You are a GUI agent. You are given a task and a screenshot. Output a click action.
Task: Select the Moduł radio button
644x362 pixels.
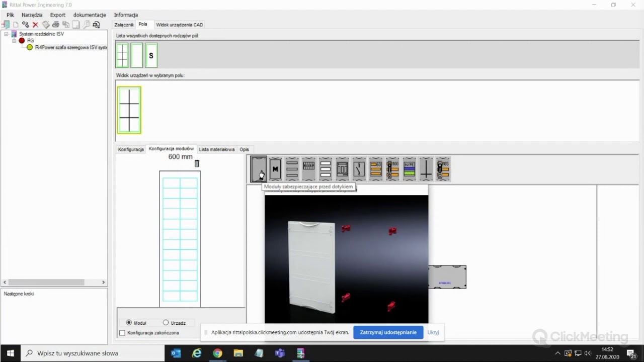[129, 323]
